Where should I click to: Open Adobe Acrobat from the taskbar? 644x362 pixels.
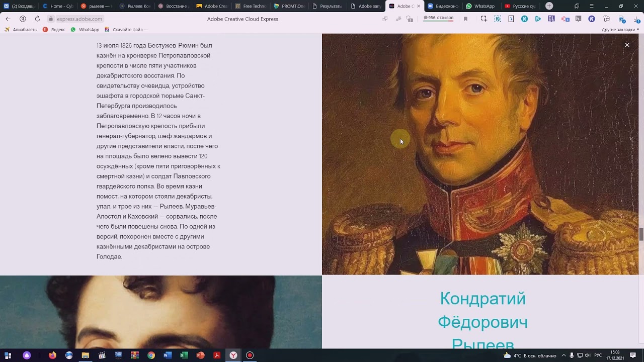pyautogui.click(x=217, y=355)
